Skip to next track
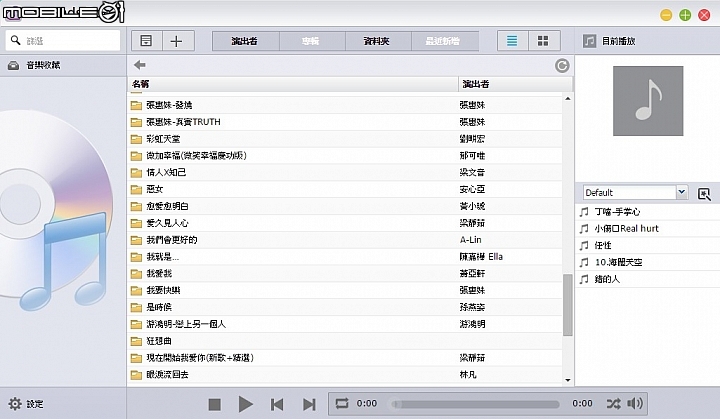The height and width of the screenshot is (419, 720). tap(309, 405)
